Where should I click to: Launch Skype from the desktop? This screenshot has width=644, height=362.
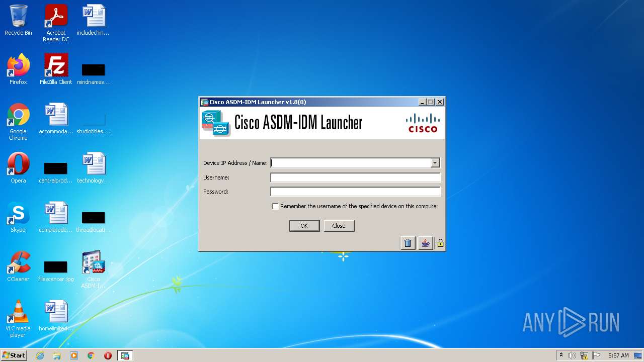click(18, 217)
